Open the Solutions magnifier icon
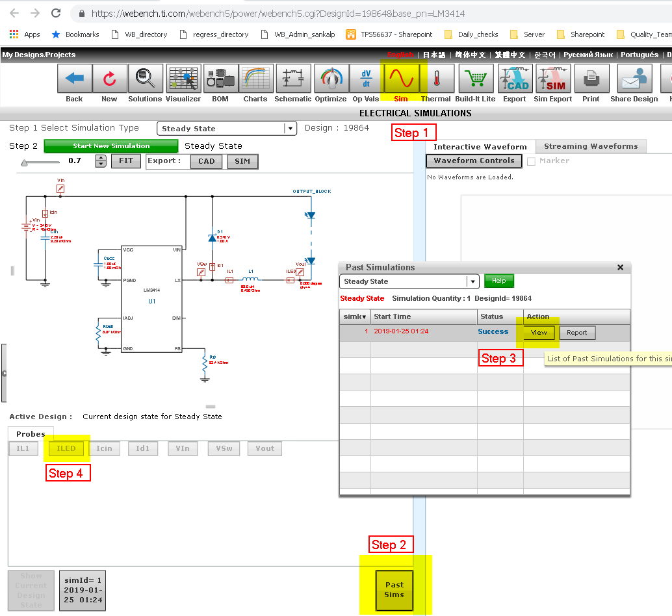The width and height of the screenshot is (672, 616). (146, 79)
